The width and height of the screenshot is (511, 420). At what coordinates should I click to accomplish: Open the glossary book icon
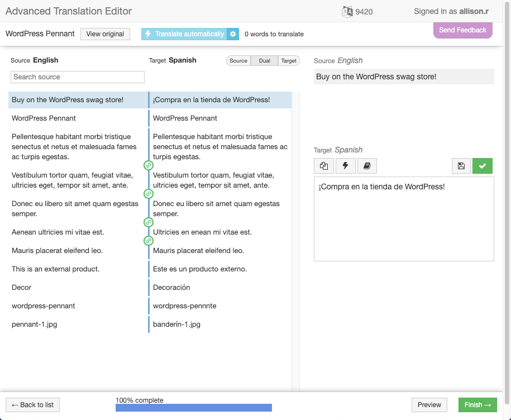point(367,166)
